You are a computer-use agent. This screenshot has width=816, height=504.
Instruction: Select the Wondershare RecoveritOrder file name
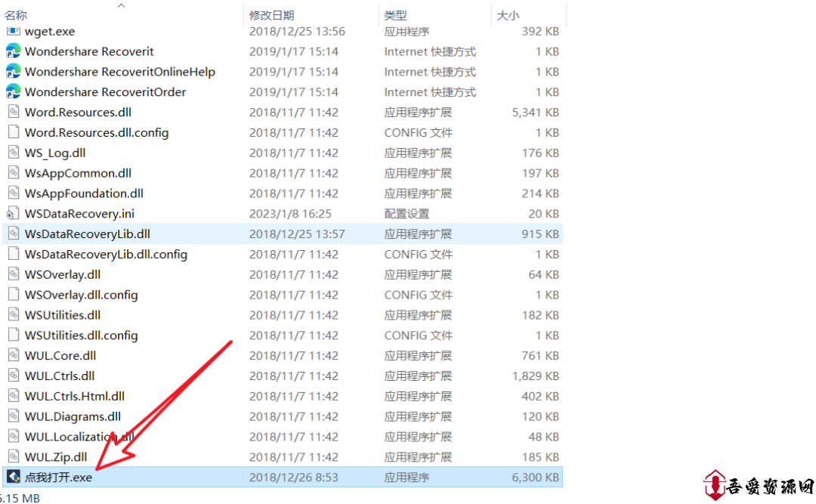tap(106, 92)
